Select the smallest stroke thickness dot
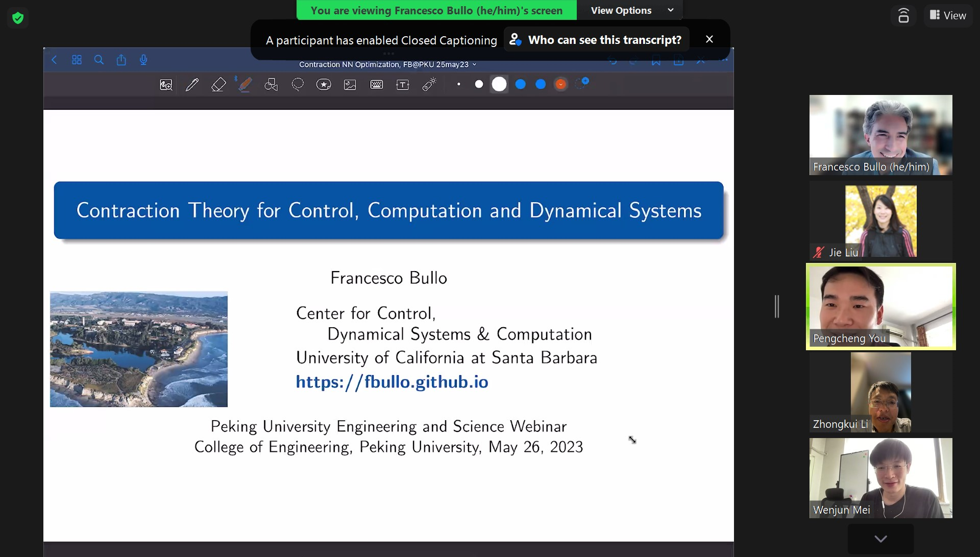980x557 pixels. tap(459, 84)
